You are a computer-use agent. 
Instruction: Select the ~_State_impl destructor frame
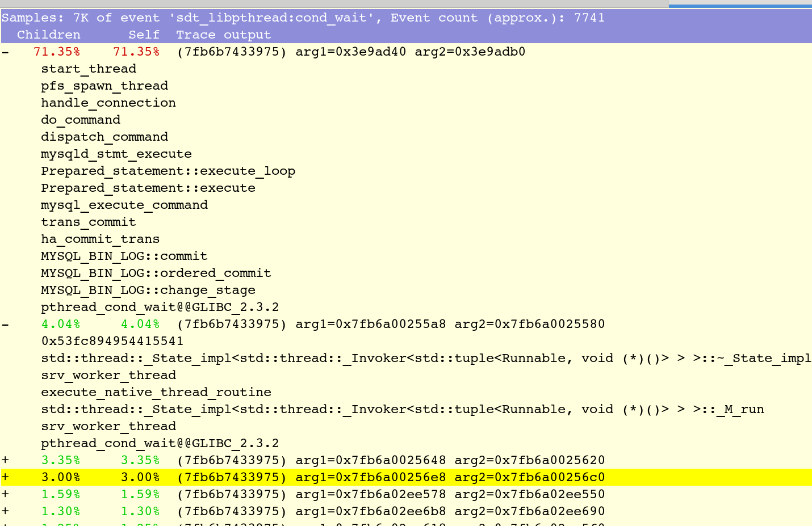click(426, 358)
